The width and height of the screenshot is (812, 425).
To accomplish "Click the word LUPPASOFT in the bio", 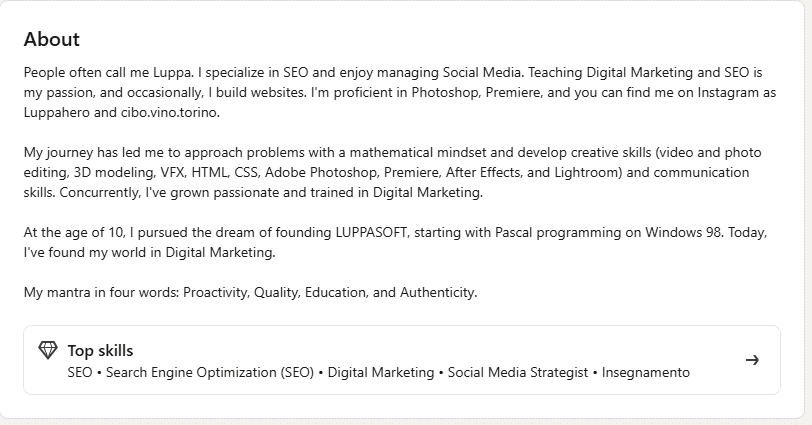I will [372, 232].
